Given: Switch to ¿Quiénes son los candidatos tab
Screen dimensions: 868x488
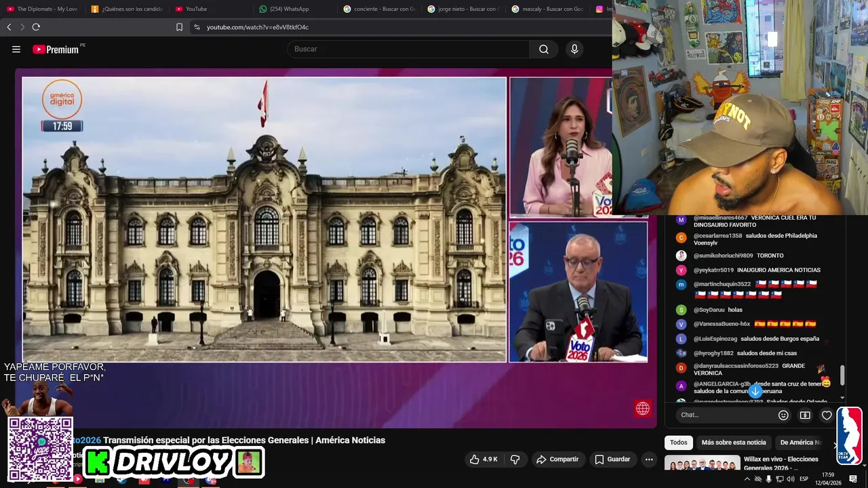Looking at the screenshot, I should [x=127, y=9].
